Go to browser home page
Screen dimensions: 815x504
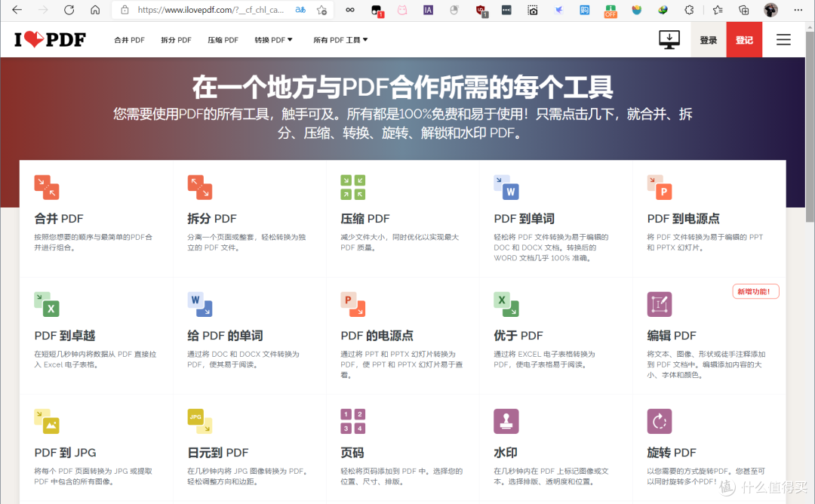95,10
